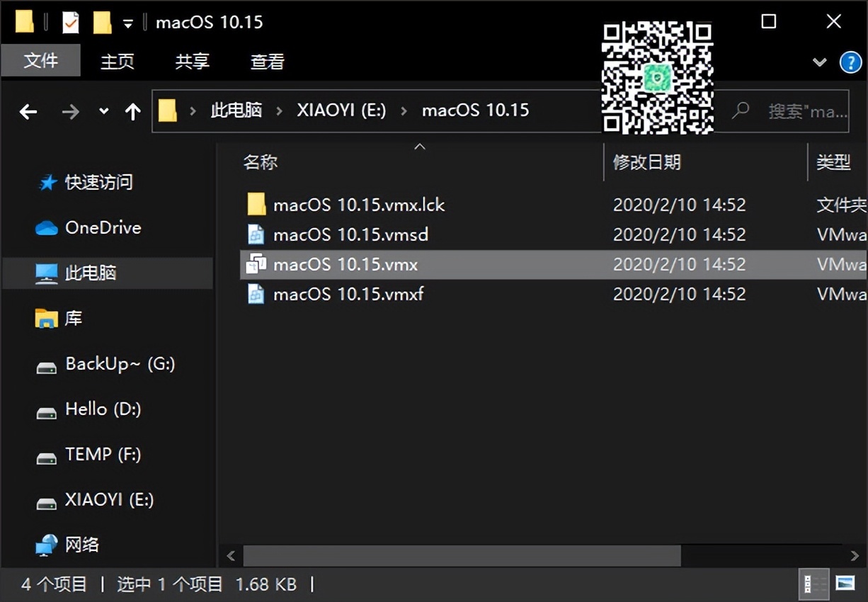The height and width of the screenshot is (602, 868).
Task: Click the macOS 10.15.vmx file icon
Action: point(256,264)
